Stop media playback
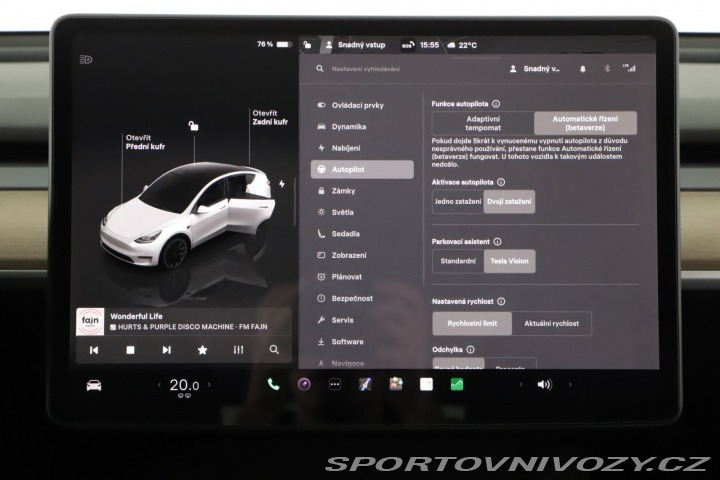The image size is (720, 480). (x=130, y=350)
